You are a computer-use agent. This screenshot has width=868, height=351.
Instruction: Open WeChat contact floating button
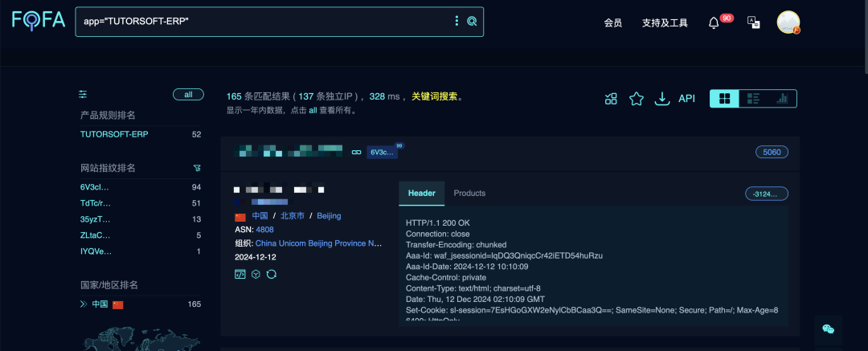coord(828,329)
